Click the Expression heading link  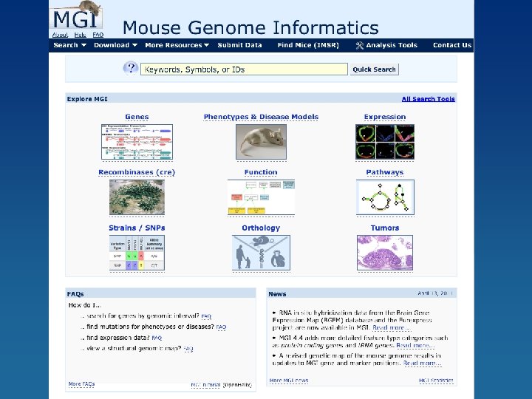click(385, 117)
